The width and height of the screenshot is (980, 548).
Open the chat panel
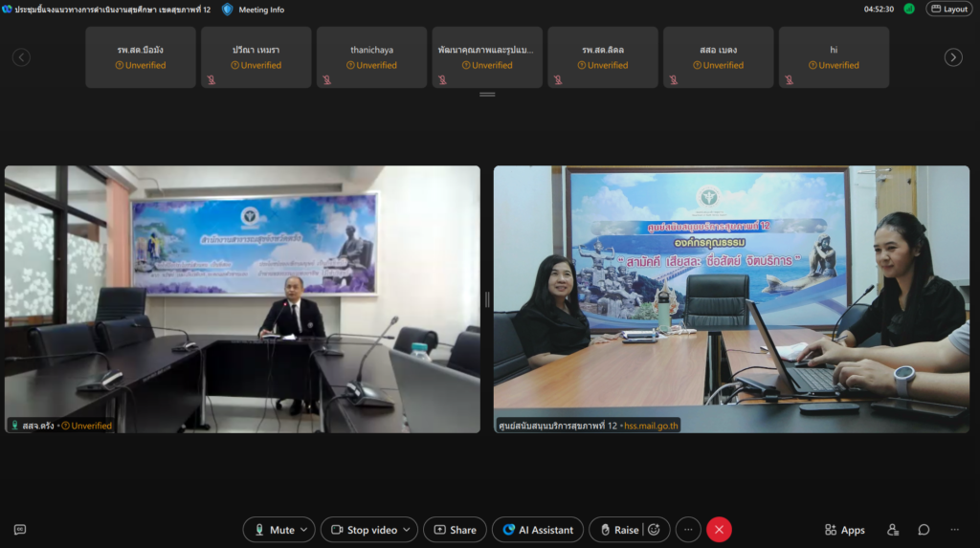click(x=924, y=530)
